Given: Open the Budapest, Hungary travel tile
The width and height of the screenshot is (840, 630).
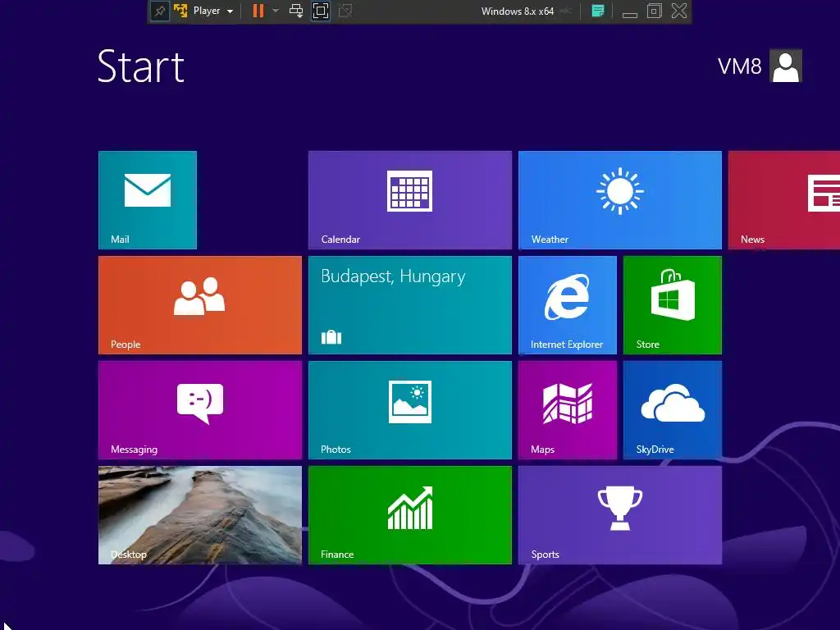Looking at the screenshot, I should coord(410,305).
